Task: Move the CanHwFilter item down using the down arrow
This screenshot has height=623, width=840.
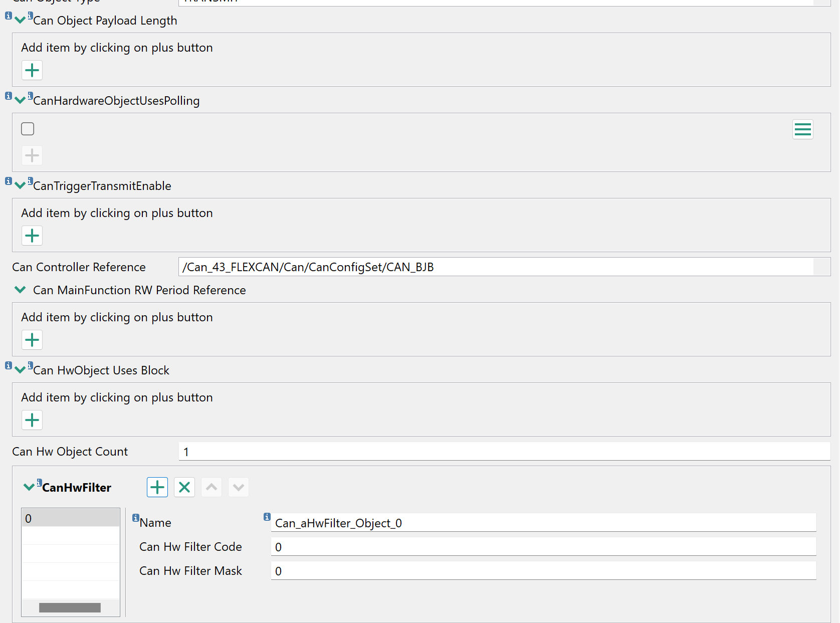Action: pyautogui.click(x=238, y=487)
